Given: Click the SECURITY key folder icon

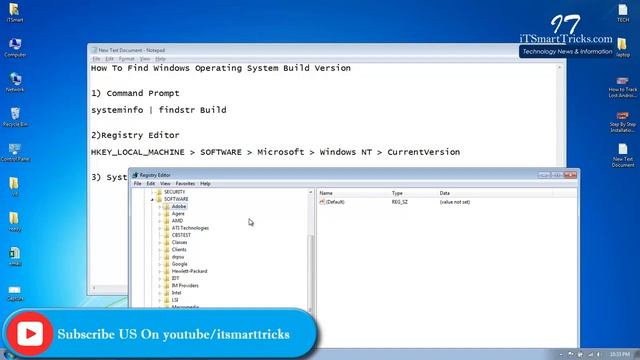Looking at the screenshot, I should [159, 192].
